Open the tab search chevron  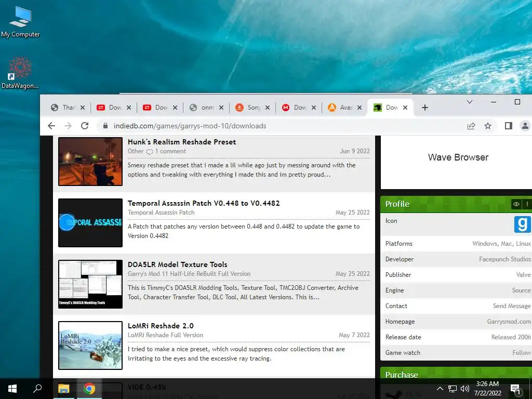[470, 102]
